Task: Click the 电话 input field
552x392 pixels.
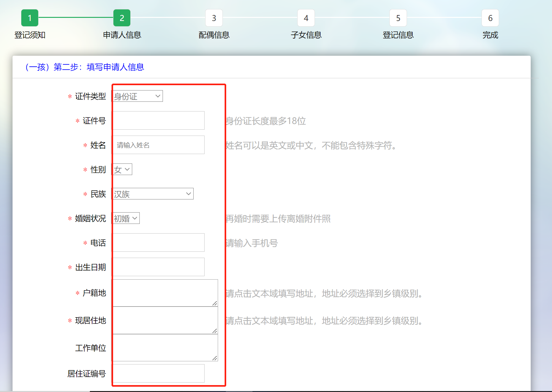Action: click(x=159, y=243)
